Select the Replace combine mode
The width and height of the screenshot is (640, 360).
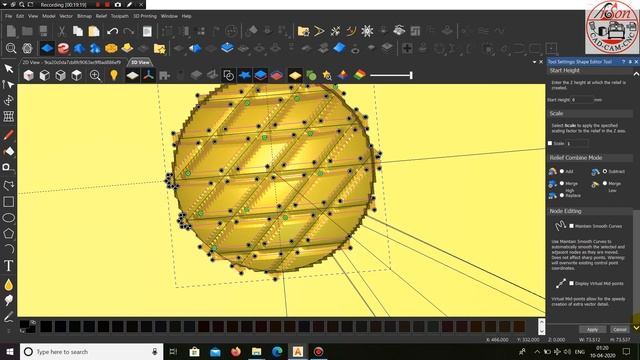point(562,196)
